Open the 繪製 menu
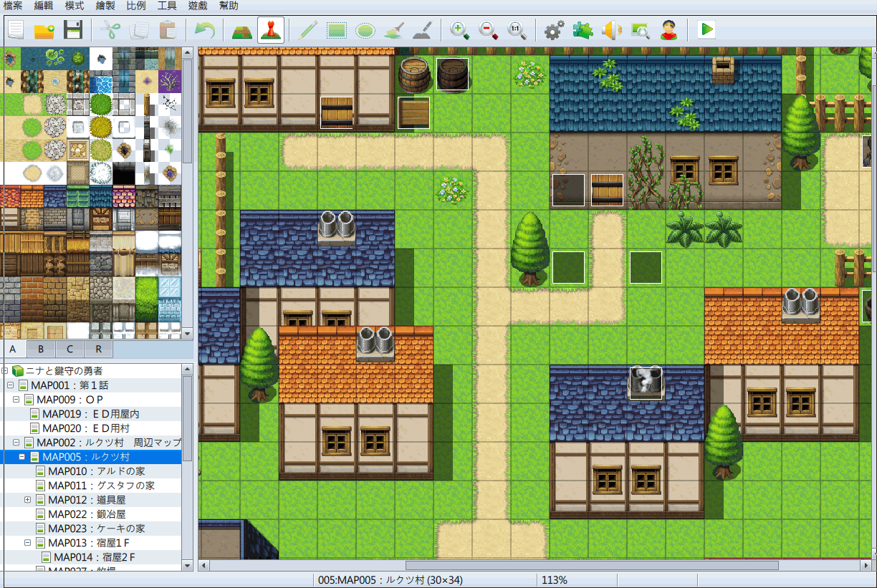 105,6
